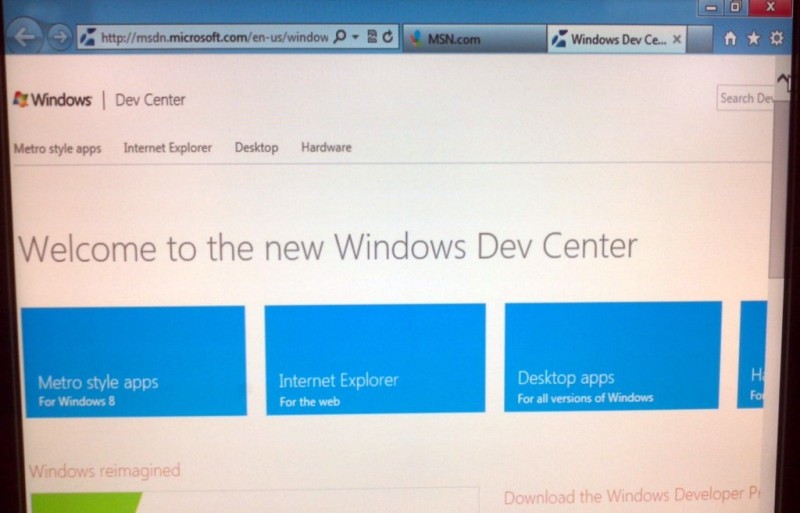
Task: Go to the Hardware navigation section
Action: (x=326, y=148)
